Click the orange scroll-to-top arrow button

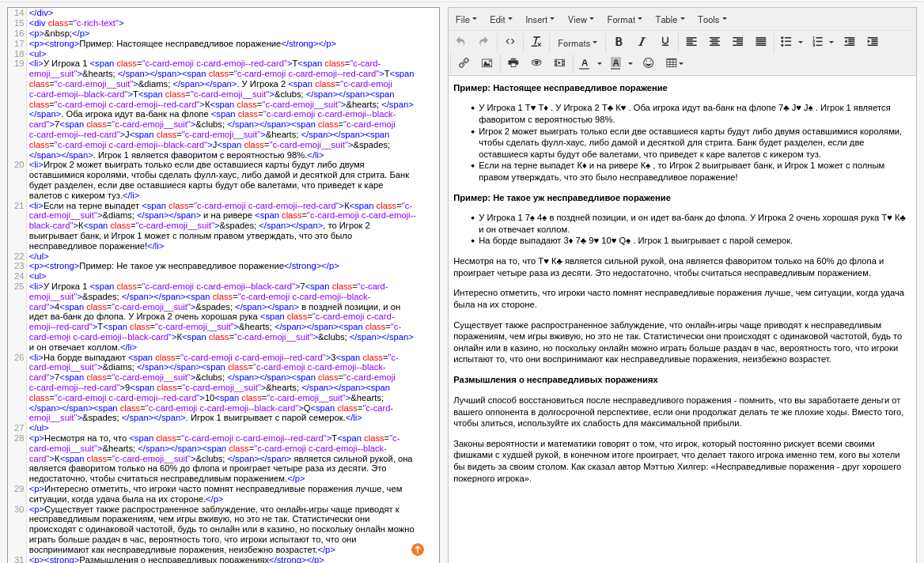click(417, 550)
